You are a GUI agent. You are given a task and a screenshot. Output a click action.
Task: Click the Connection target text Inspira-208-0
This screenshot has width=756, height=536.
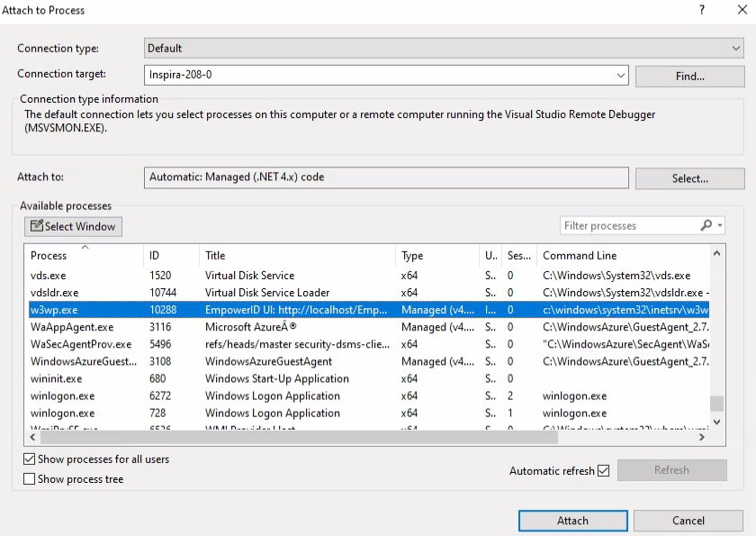(x=180, y=75)
